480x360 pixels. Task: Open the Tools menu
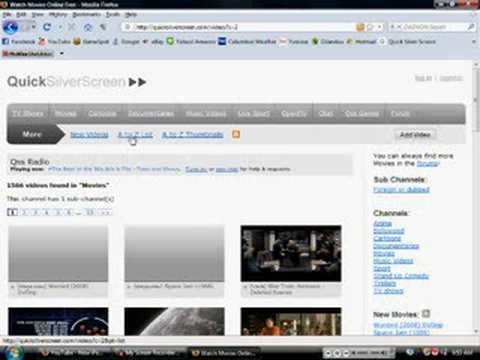[113, 15]
